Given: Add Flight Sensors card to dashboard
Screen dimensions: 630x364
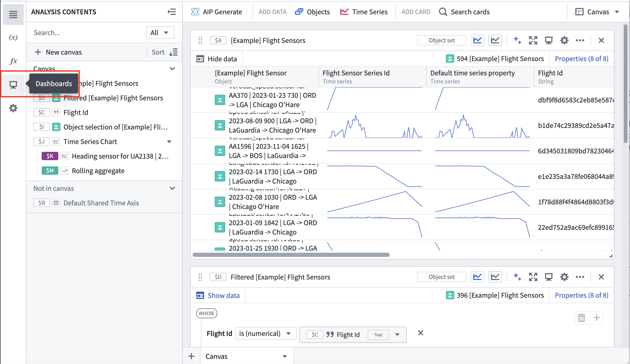Looking at the screenshot, I should (549, 40).
